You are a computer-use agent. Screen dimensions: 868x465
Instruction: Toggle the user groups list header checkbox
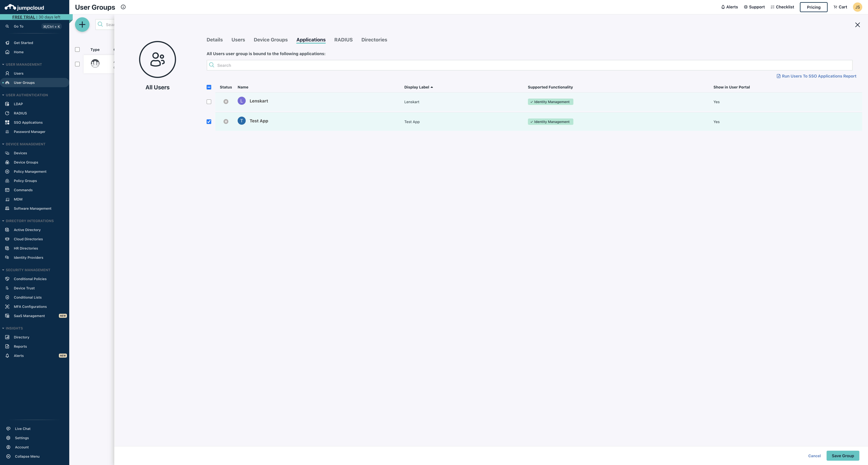(77, 50)
